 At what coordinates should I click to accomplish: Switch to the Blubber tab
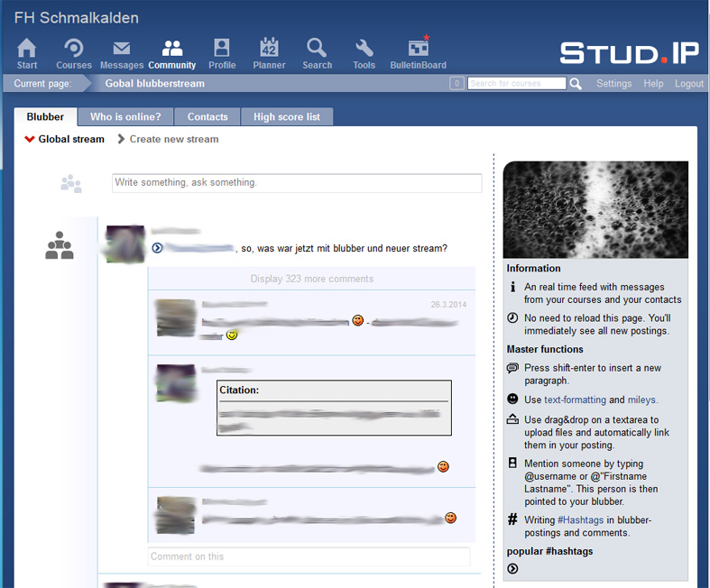click(45, 116)
